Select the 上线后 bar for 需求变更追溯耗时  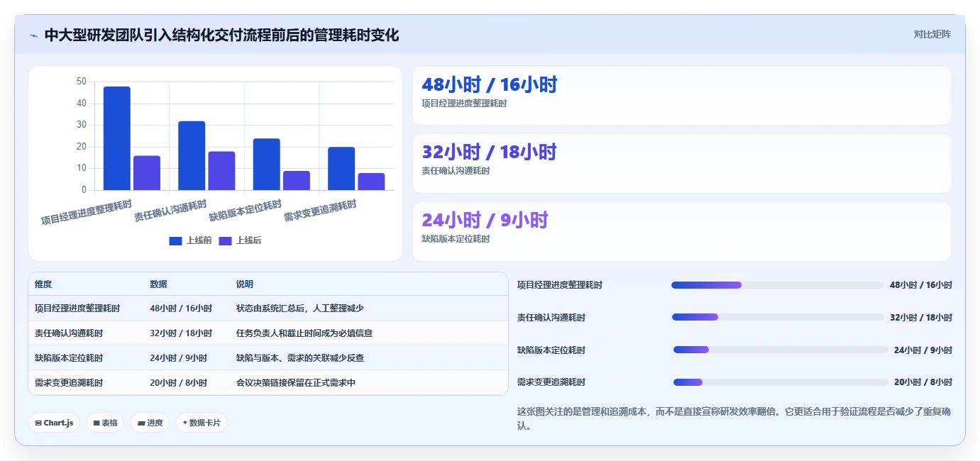tap(371, 182)
